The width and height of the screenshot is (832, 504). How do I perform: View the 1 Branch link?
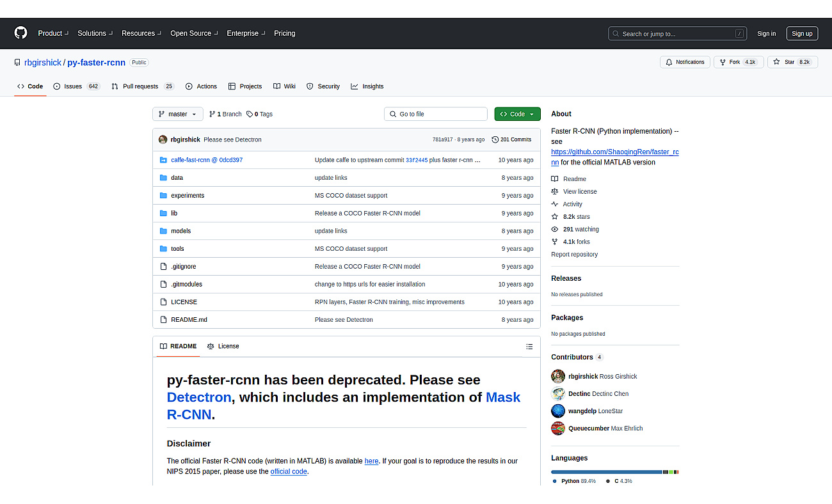(225, 114)
